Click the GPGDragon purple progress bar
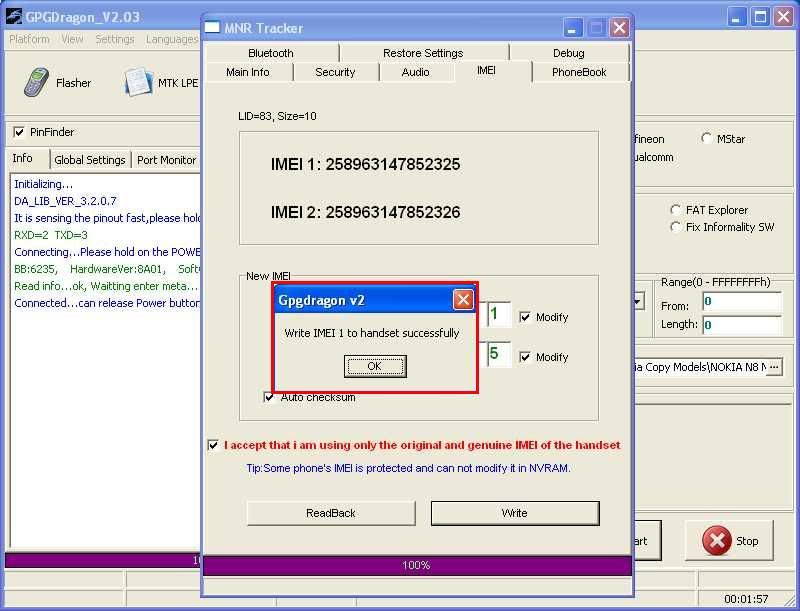800x611 pixels. pyautogui.click(x=102, y=560)
